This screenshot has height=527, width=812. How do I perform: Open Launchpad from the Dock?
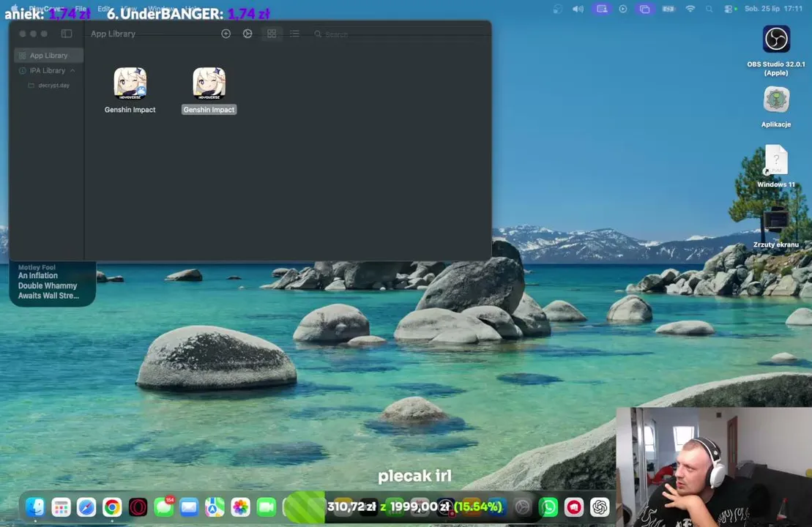[61, 507]
